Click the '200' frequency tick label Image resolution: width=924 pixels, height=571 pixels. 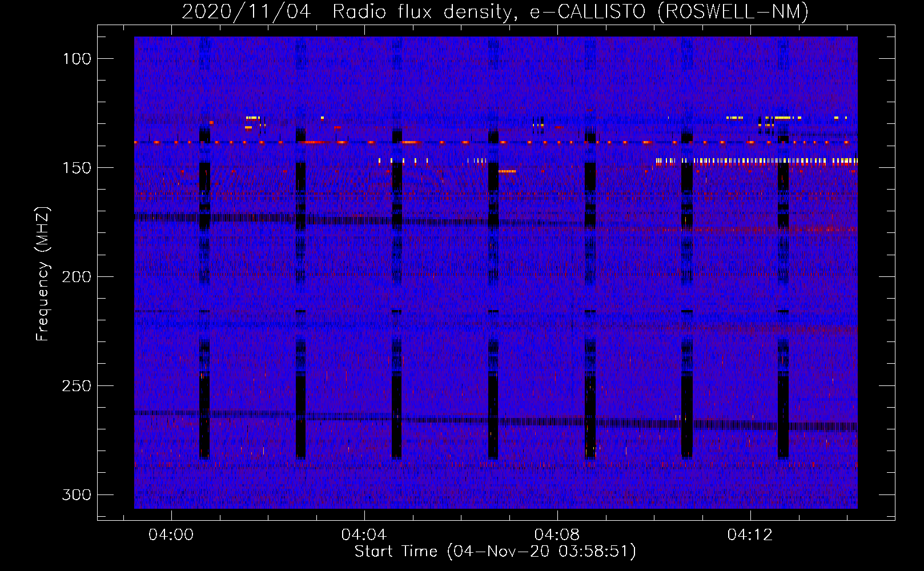tap(77, 277)
